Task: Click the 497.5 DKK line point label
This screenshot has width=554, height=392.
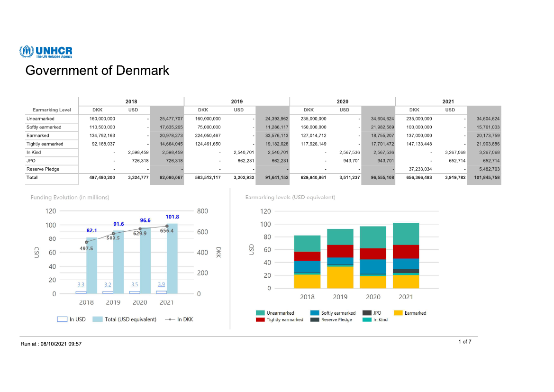Action: (x=86, y=248)
